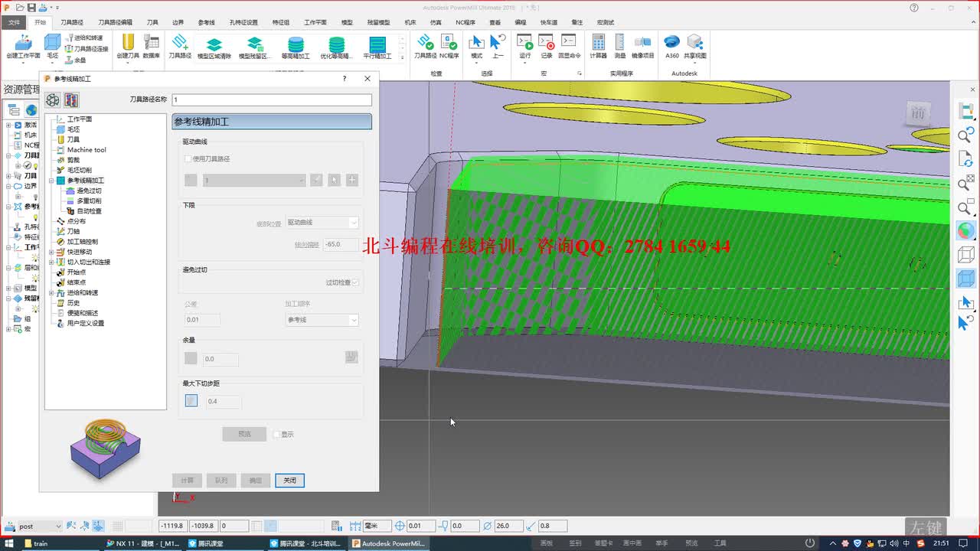Switch to the 参考线 ribbon tab
This screenshot has width=980, height=551.
(206, 23)
